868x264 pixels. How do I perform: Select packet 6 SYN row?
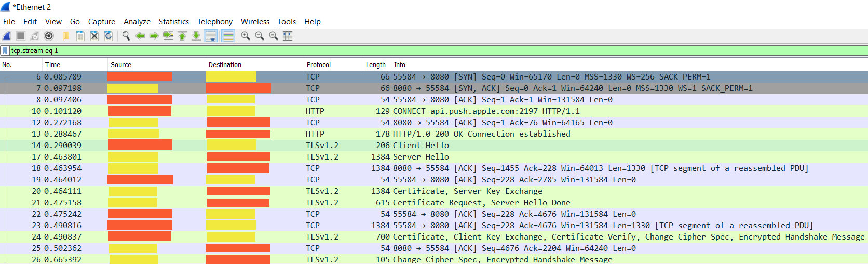(434, 77)
